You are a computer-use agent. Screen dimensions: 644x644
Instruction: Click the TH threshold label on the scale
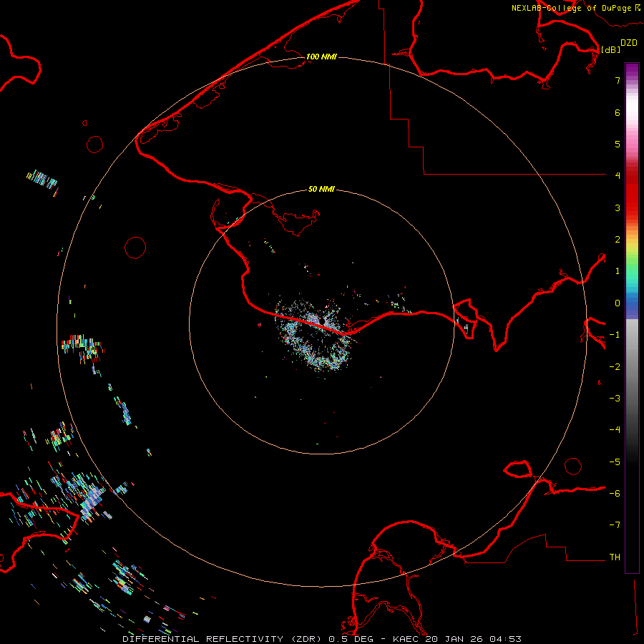coord(615,557)
